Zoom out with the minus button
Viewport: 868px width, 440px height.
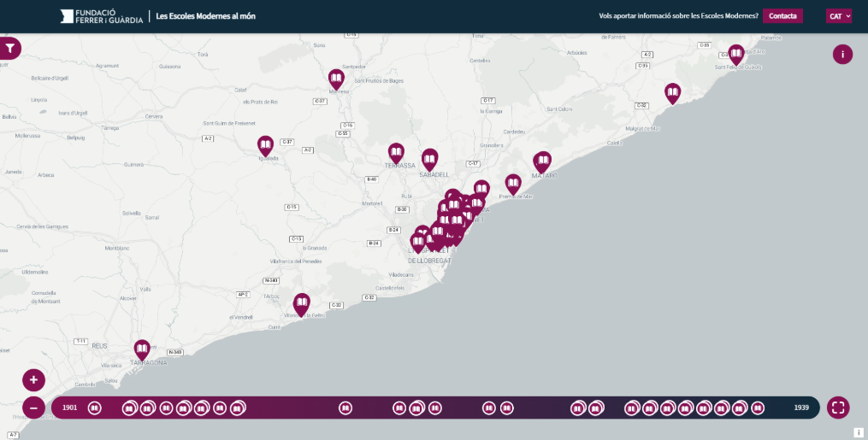click(34, 408)
